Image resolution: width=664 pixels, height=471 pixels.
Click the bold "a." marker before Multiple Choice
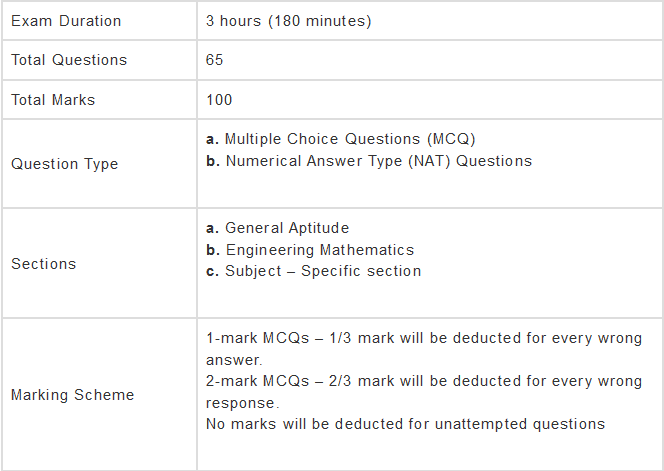pyautogui.click(x=212, y=139)
